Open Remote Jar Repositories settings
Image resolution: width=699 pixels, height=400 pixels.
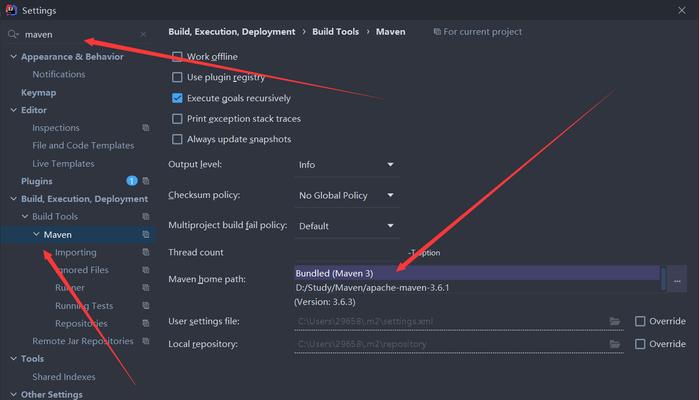point(82,341)
